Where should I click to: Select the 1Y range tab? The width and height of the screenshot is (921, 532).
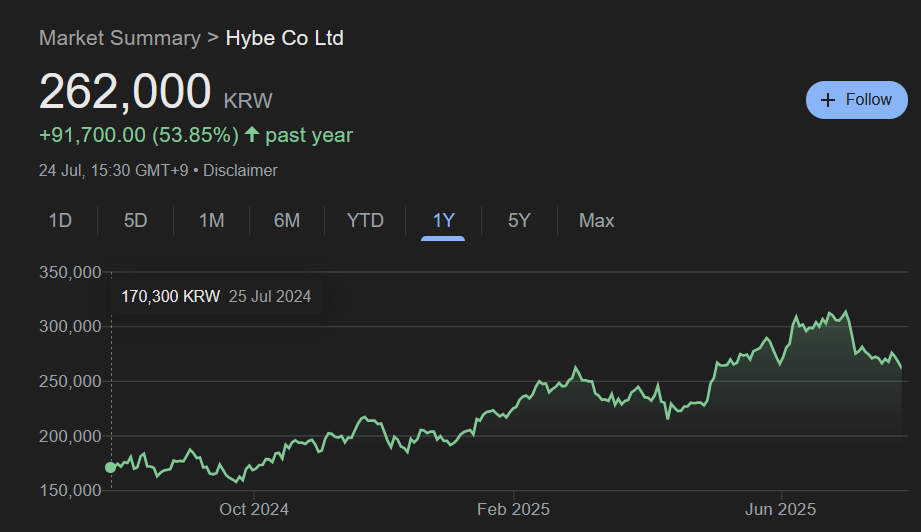click(x=443, y=221)
